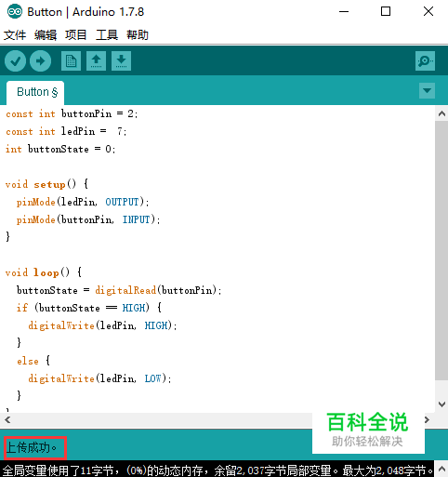Open the Serial Monitor
The width and height of the screenshot is (448, 477).
[425, 61]
